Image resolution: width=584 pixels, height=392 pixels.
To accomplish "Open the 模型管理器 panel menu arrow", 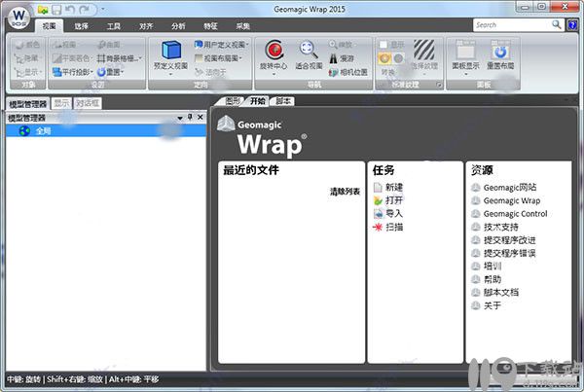I will 180,118.
